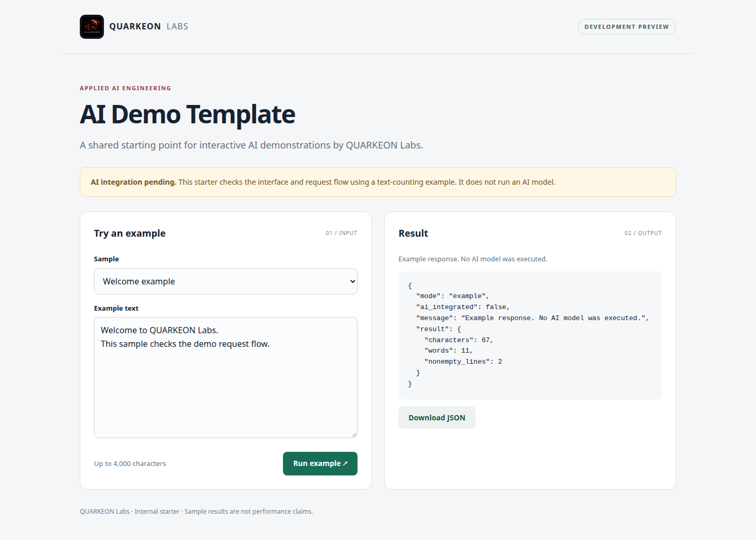
Task: Click the 01 / INPUT label
Action: (x=341, y=233)
